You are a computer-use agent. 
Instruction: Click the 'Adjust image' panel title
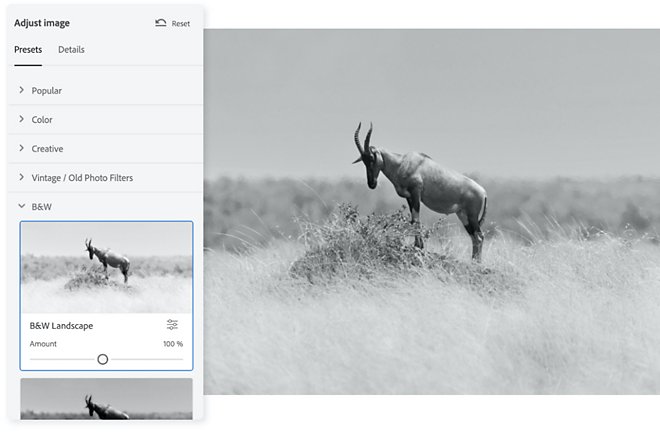pyautogui.click(x=42, y=23)
